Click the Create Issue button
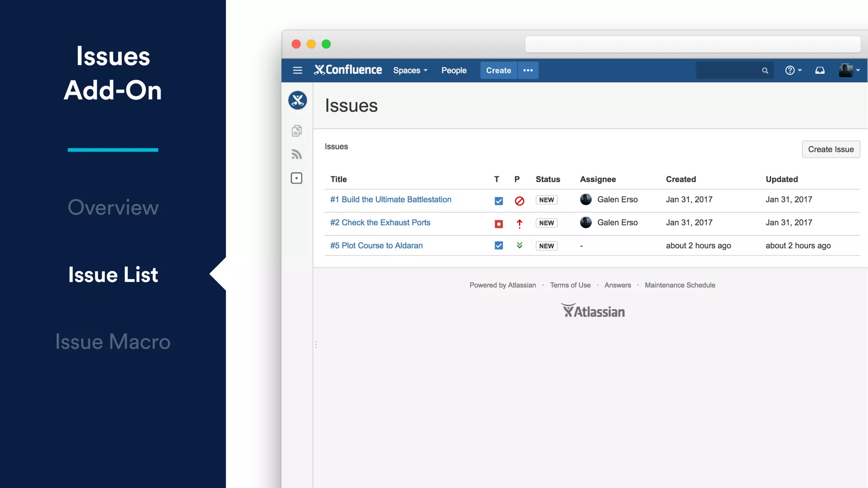 tap(831, 149)
